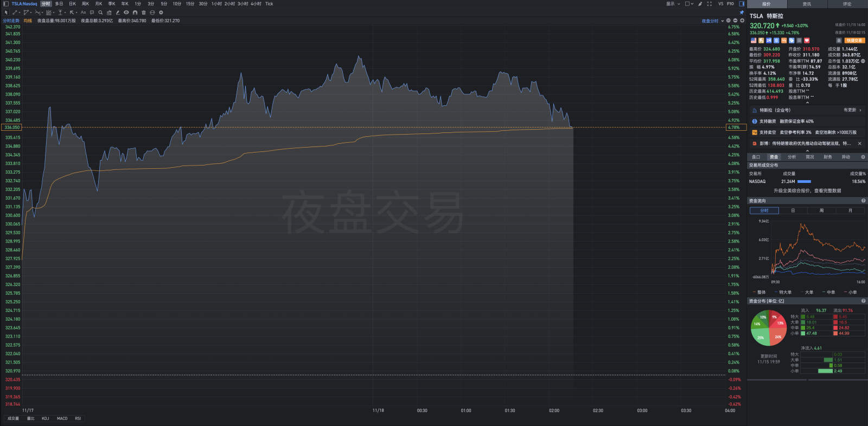Expand wave pattern tool options arrow
Screen dimensions: 868x426
(x=42, y=12)
